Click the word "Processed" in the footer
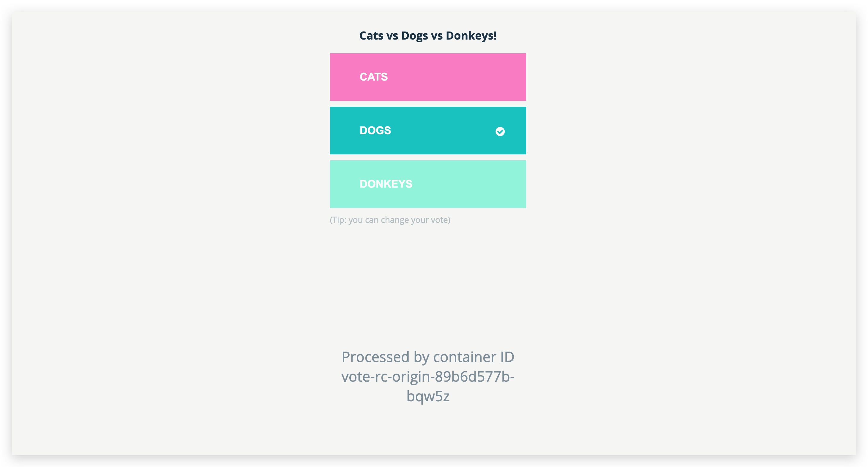 coord(375,357)
